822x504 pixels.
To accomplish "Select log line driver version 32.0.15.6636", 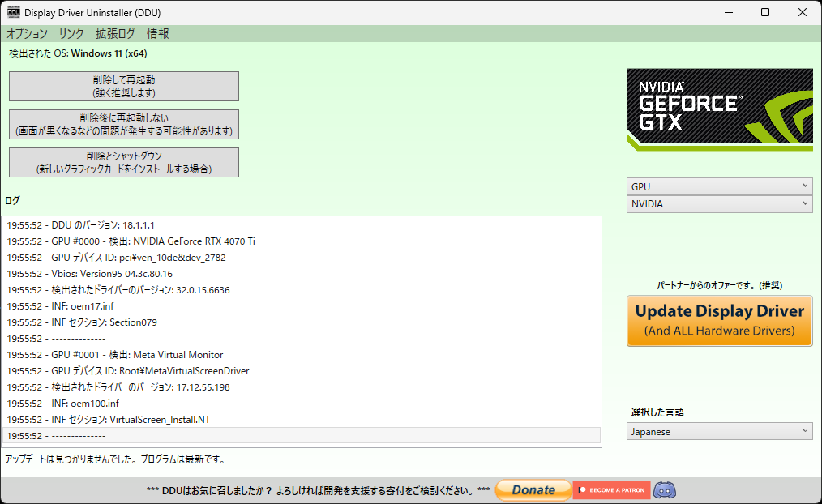I will tap(302, 290).
